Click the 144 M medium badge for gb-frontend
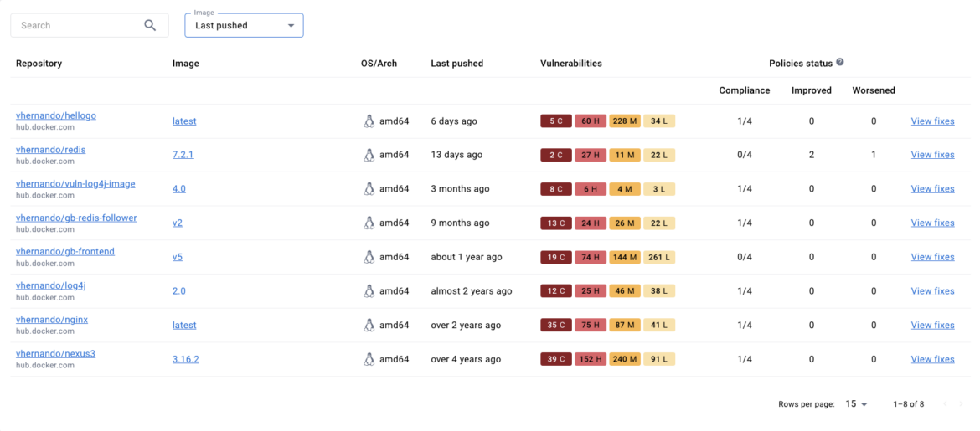Viewport: 980px width, 431px height. point(625,257)
